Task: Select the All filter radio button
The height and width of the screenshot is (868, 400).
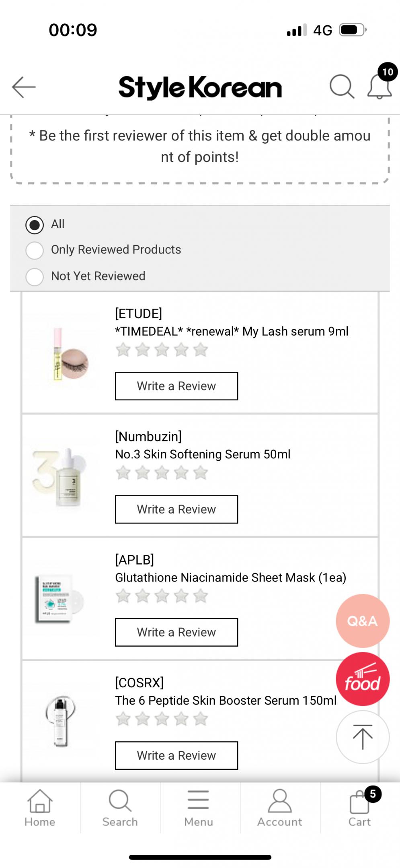Action: pyautogui.click(x=35, y=225)
